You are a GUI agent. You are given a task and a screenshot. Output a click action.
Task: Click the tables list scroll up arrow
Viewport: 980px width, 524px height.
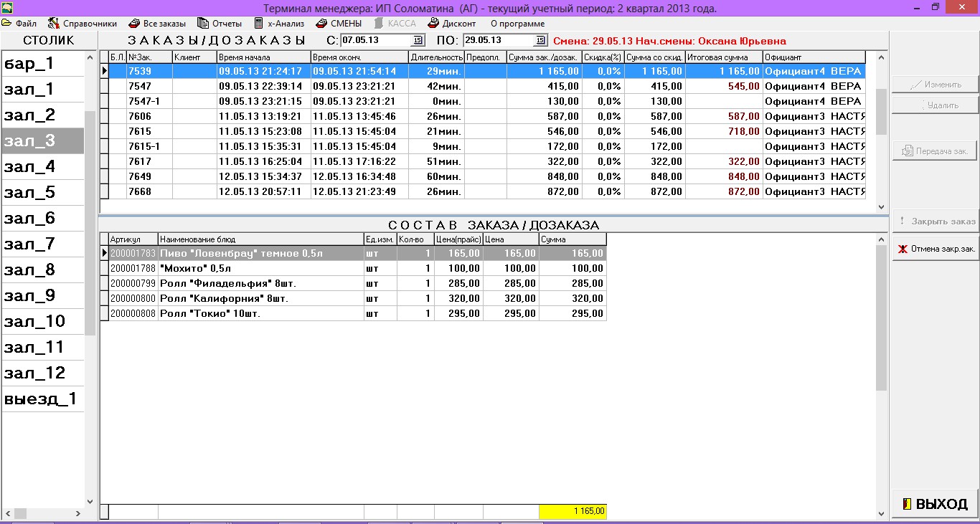(90, 58)
